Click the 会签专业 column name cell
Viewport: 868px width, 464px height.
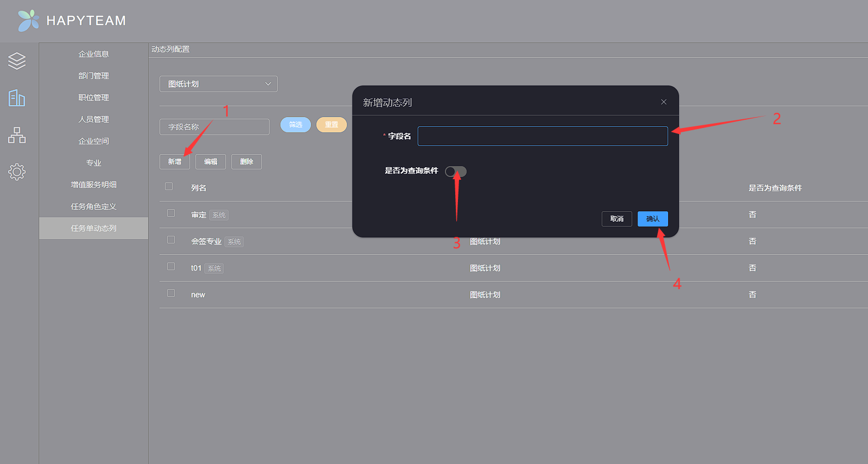point(206,241)
